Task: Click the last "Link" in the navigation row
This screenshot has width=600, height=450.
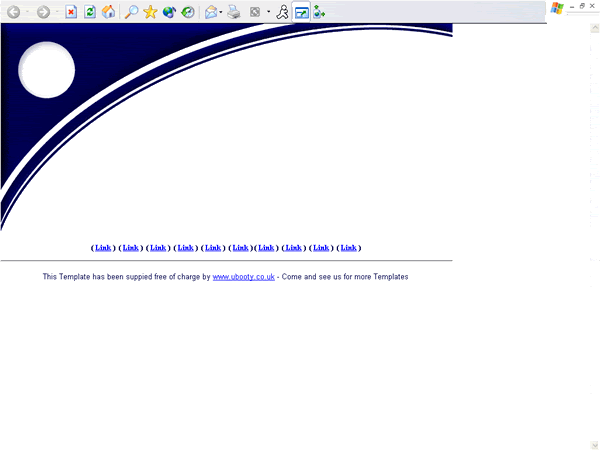Action: 349,248
